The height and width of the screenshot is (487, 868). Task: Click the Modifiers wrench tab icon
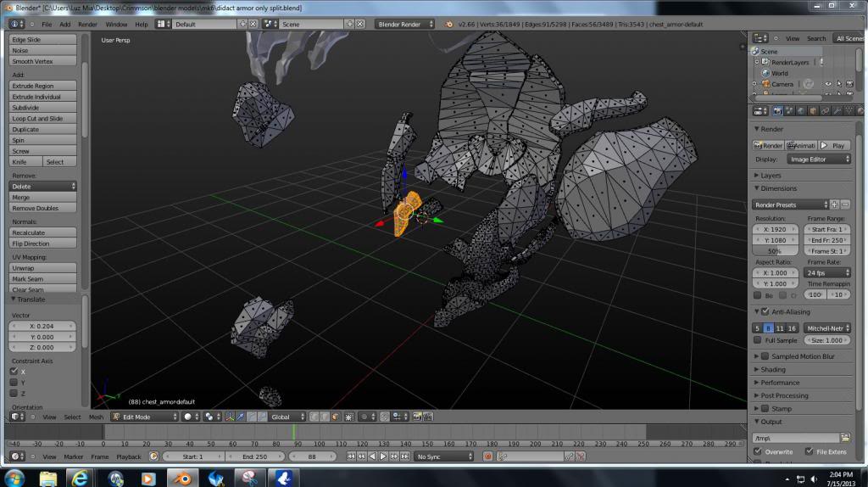pyautogui.click(x=837, y=111)
